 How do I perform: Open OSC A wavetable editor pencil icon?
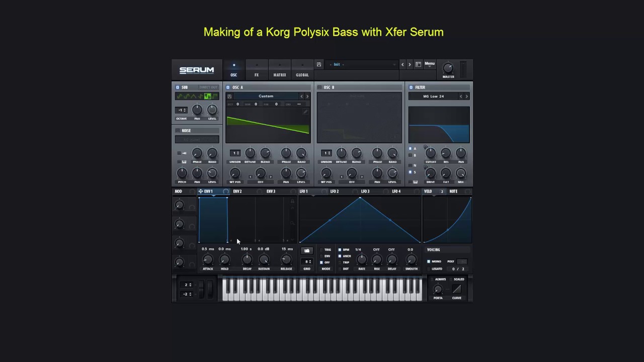coord(305,112)
